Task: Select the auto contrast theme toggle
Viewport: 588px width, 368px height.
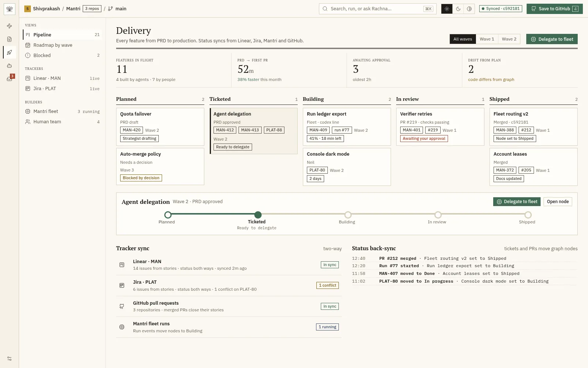Action: 469,9
